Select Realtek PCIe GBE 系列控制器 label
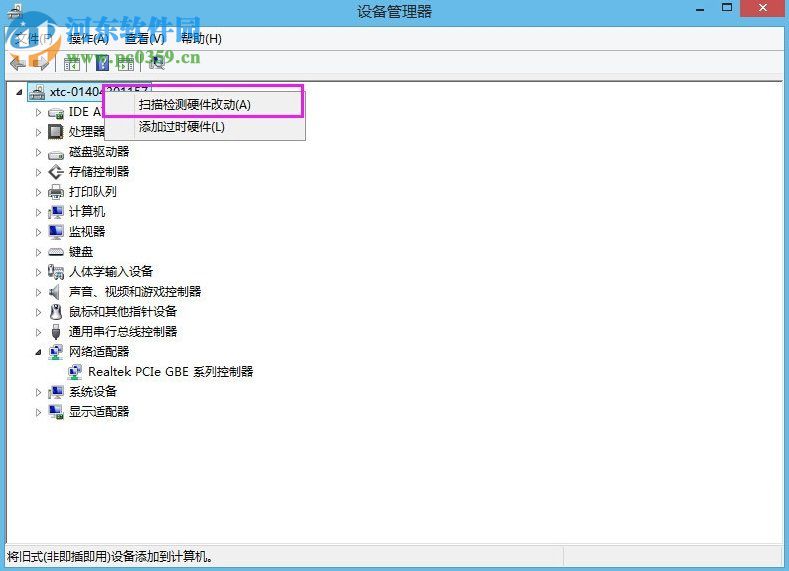The height and width of the screenshot is (571, 789). 171,372
